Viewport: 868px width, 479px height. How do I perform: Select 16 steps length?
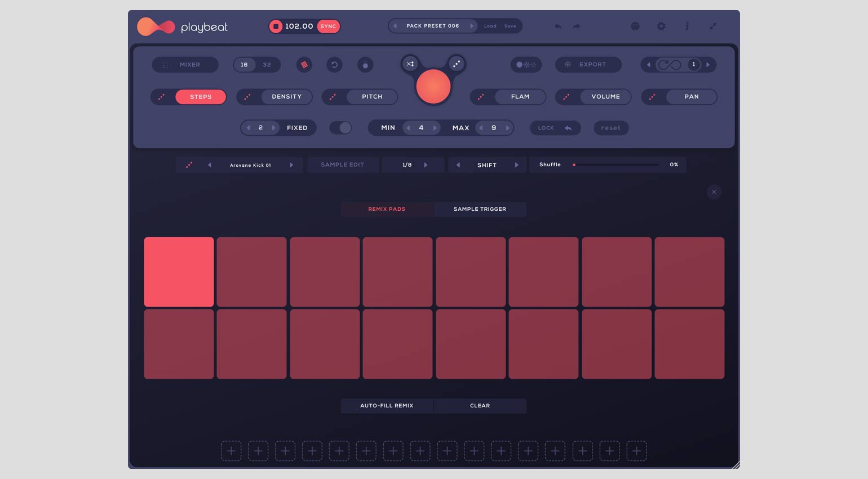tap(244, 65)
